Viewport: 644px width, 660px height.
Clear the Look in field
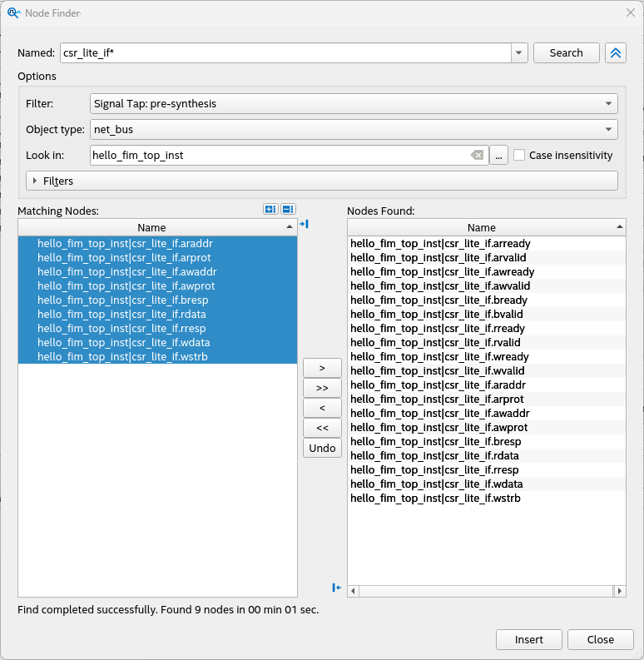point(477,156)
